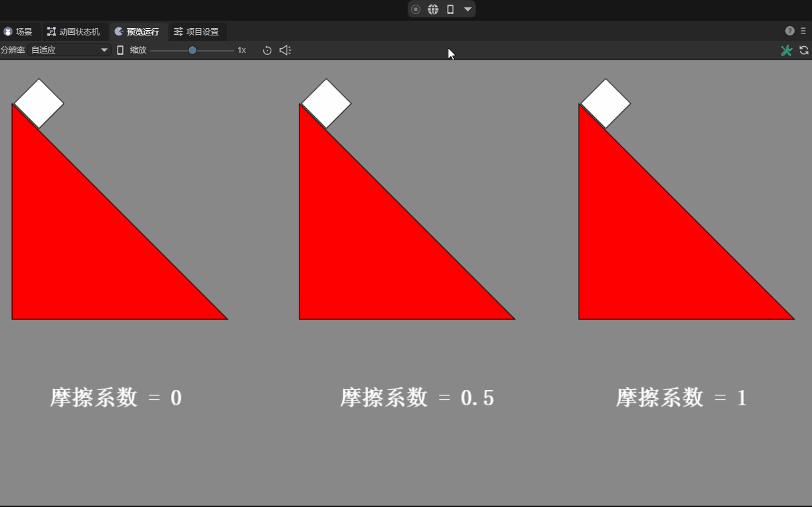This screenshot has width=812, height=507.
Task: Click the 缩放 zoom slider handle
Action: click(192, 50)
